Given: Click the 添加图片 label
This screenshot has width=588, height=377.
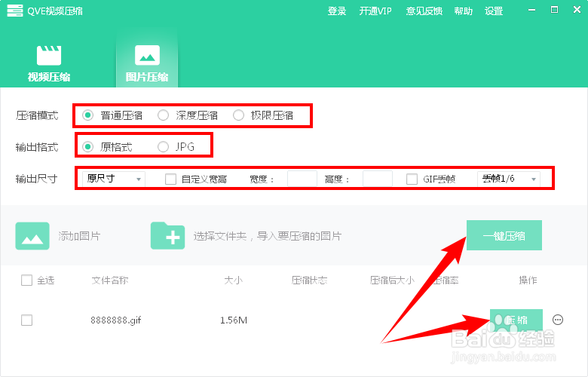Looking at the screenshot, I should click(x=79, y=236).
